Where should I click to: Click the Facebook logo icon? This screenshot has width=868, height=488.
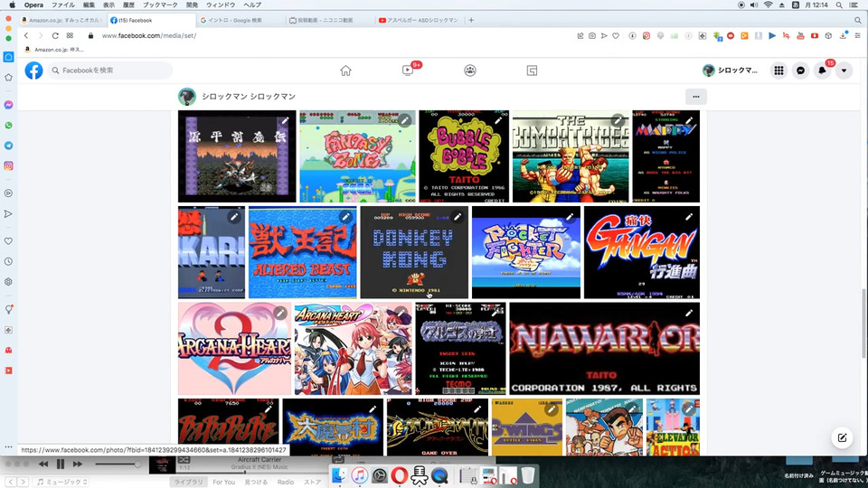(x=33, y=70)
